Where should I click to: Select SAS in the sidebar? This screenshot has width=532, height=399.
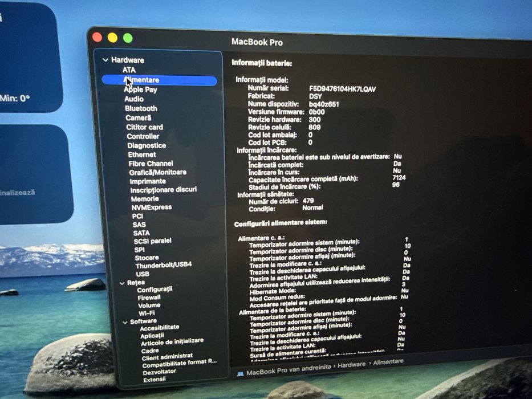click(x=139, y=225)
